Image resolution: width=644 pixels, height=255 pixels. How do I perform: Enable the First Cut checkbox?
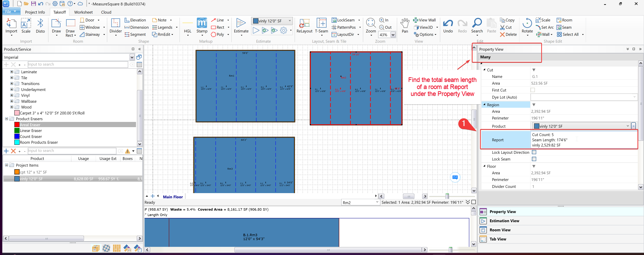pos(533,90)
